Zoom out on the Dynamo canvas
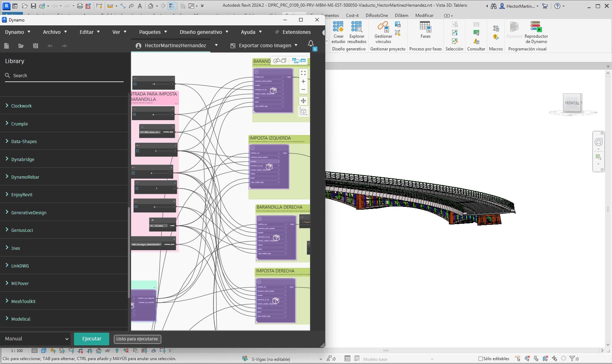Screen dimensions: 612x364 303,90
